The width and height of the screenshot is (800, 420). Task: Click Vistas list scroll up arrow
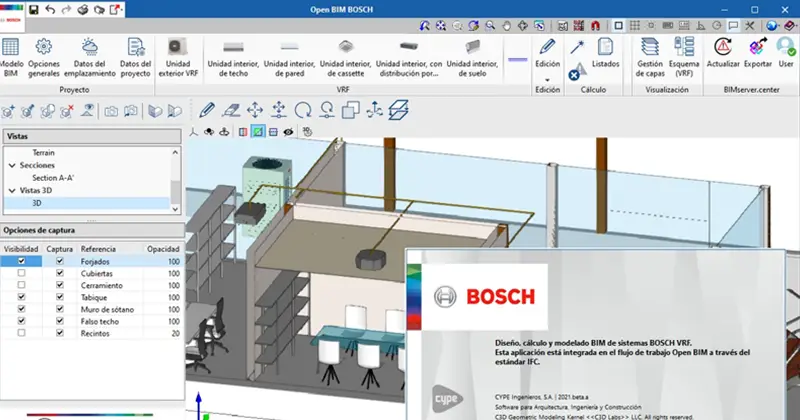[x=175, y=152]
